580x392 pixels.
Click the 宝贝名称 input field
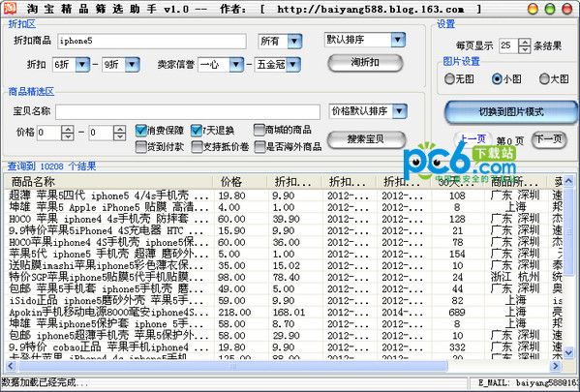tap(188, 111)
